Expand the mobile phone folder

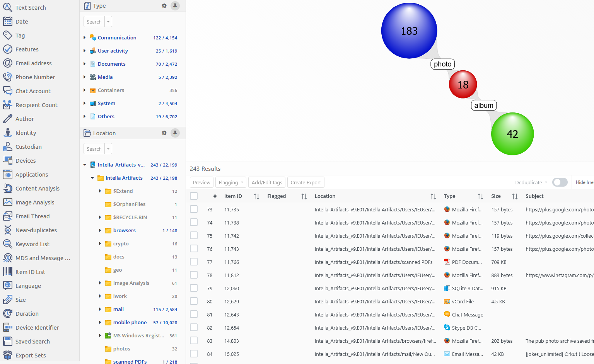coord(100,323)
